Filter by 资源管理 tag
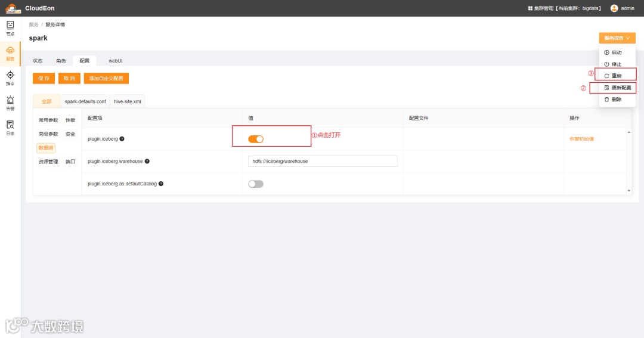The width and height of the screenshot is (644, 338). pyautogui.click(x=48, y=162)
